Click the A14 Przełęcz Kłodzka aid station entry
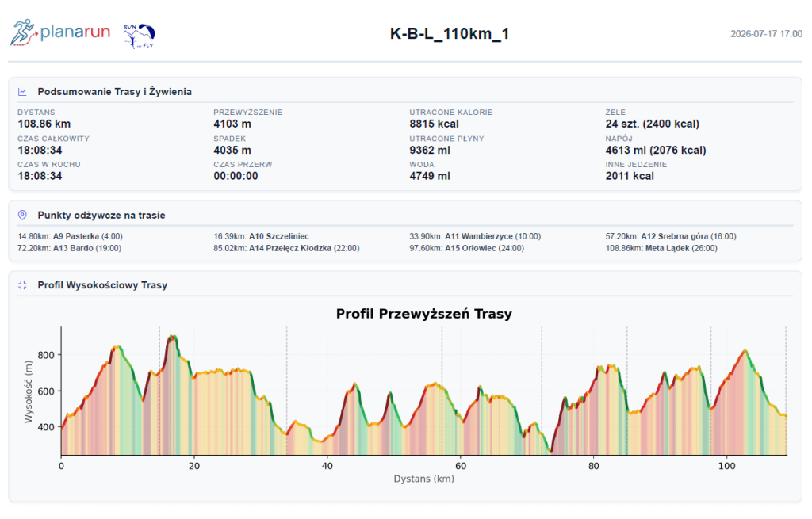 coord(286,248)
